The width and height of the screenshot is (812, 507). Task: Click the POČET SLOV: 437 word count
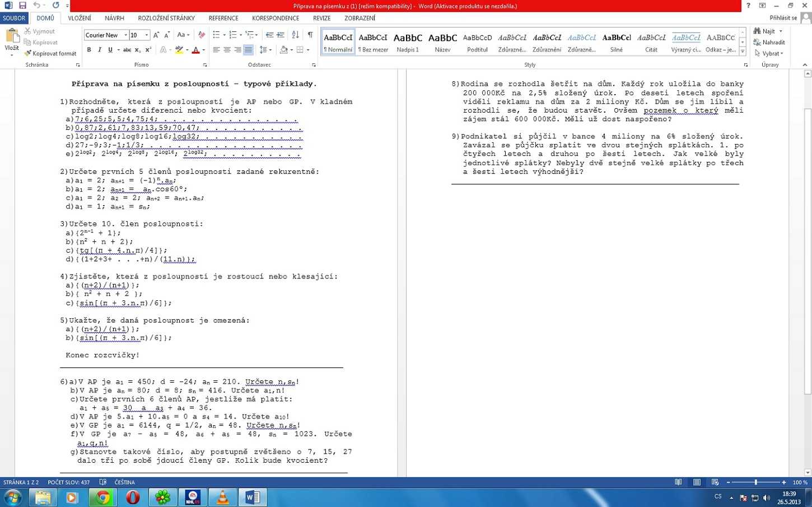tap(68, 482)
